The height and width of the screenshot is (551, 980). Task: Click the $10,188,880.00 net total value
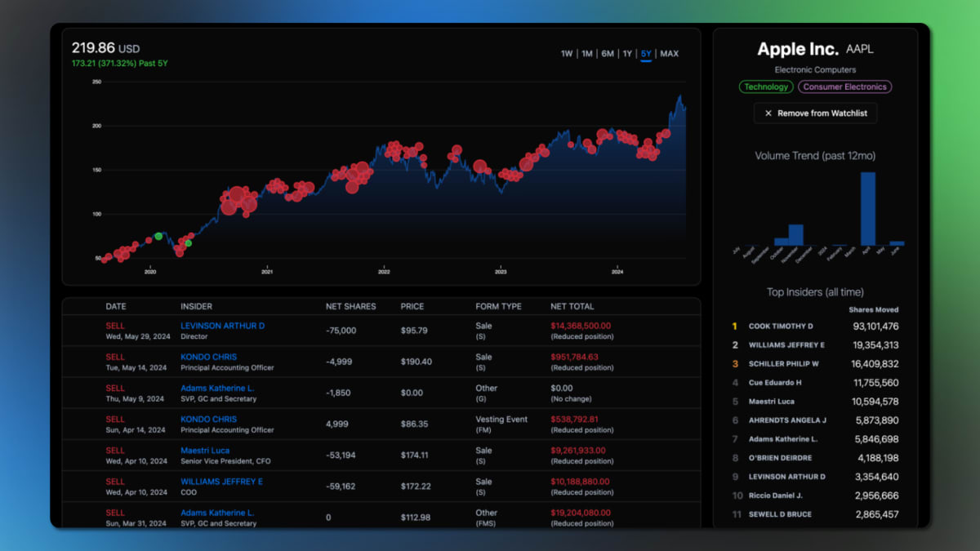pyautogui.click(x=581, y=482)
